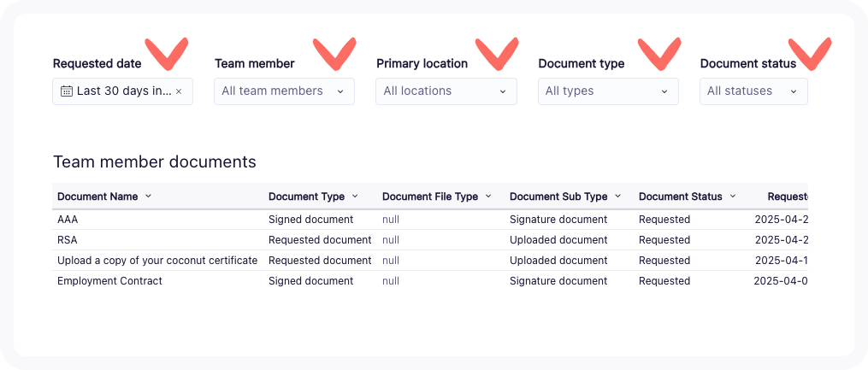The width and height of the screenshot is (868, 370).
Task: Select the AAA document row
Action: tap(68, 220)
